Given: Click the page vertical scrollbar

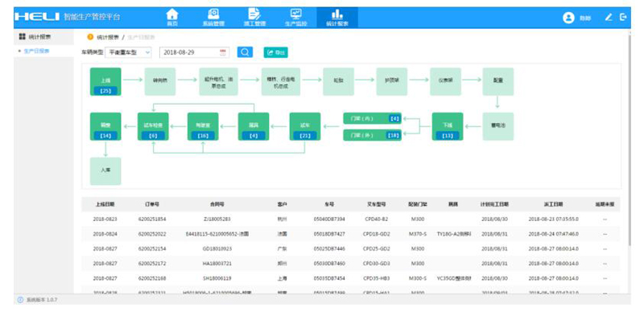Looking at the screenshot, I should [629, 140].
